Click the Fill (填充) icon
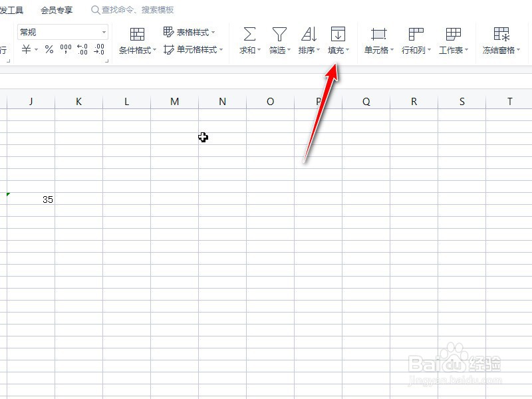 (338, 34)
